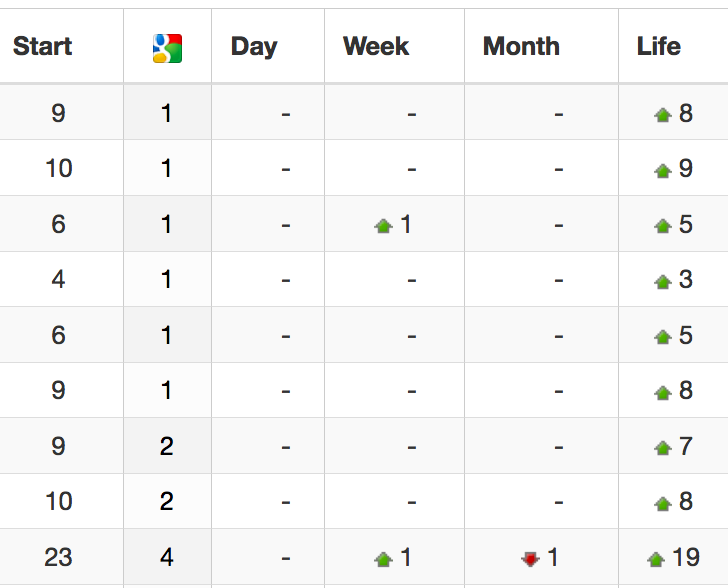Click the Google logo column header icon

(x=167, y=48)
